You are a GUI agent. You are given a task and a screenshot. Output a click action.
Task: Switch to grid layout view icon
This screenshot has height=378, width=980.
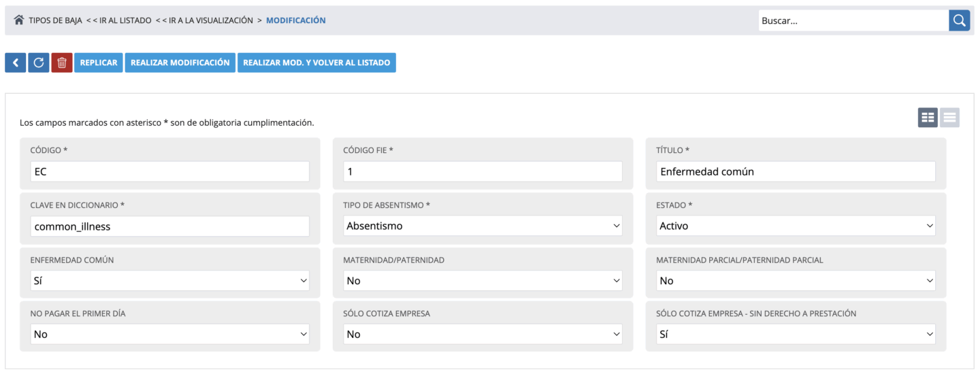coord(927,118)
